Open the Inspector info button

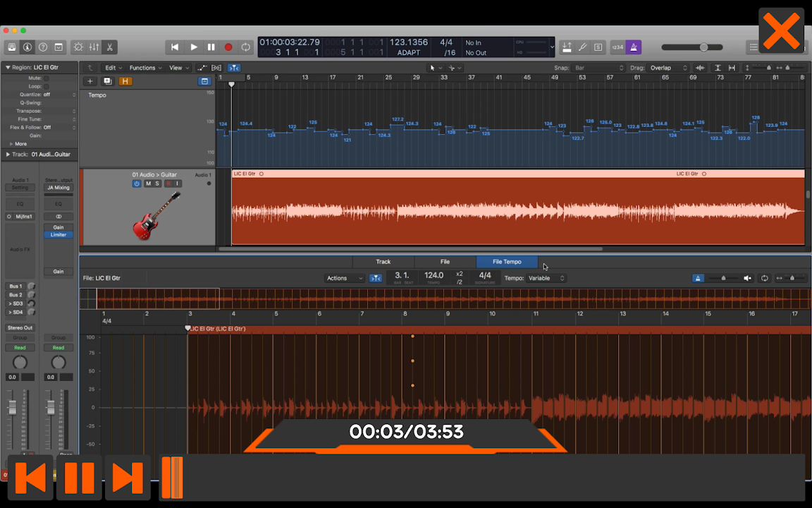coord(27,47)
